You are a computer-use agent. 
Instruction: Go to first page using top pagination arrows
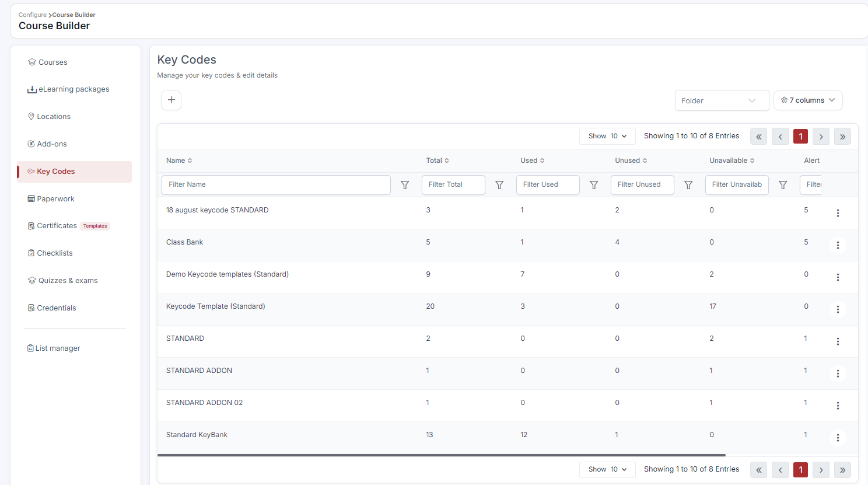coord(759,137)
